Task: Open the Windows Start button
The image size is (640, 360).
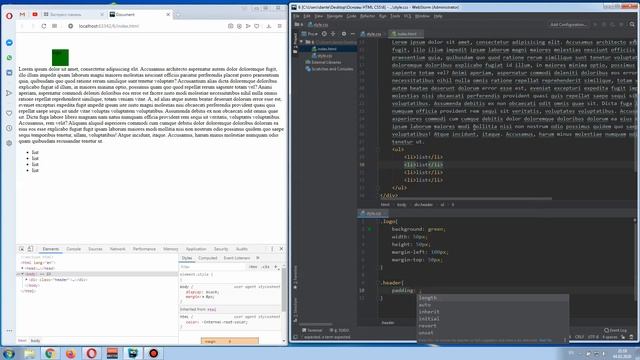Action: [x=9, y=353]
